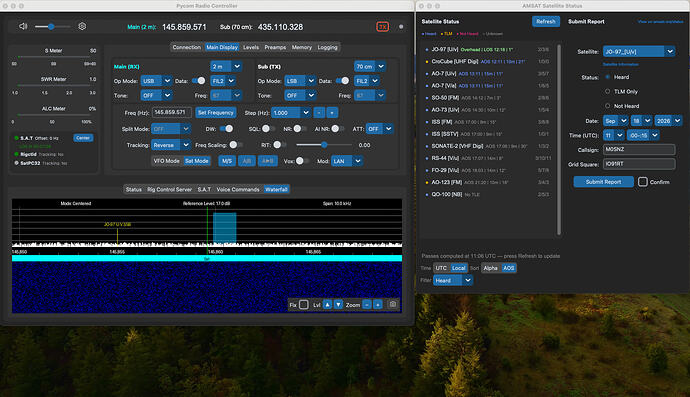Toggle Sub TX Data switch
Viewport: 690px width, 397px height.
pyautogui.click(x=342, y=81)
